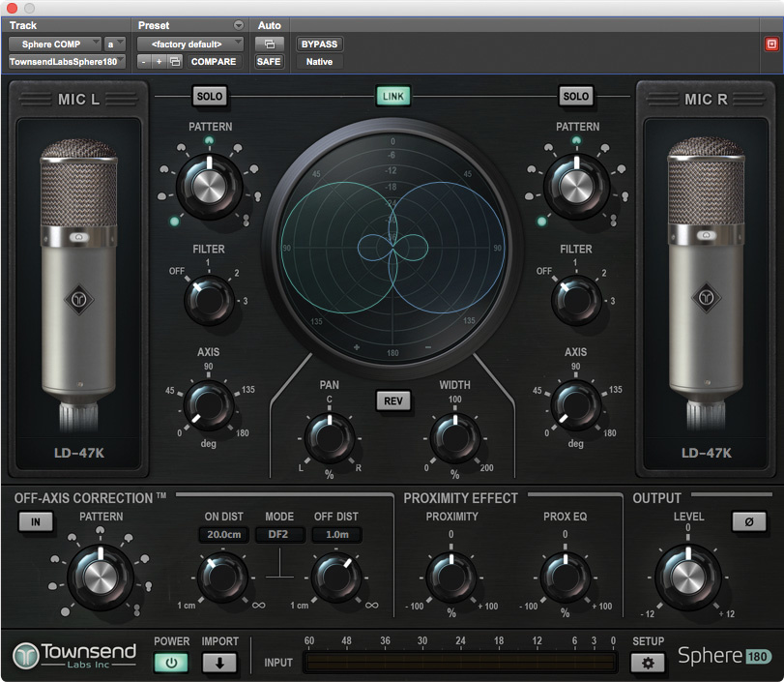Screen dimensions: 784x682
Task: Open the LD-47K model menu for Mic L
Action: 80,453
